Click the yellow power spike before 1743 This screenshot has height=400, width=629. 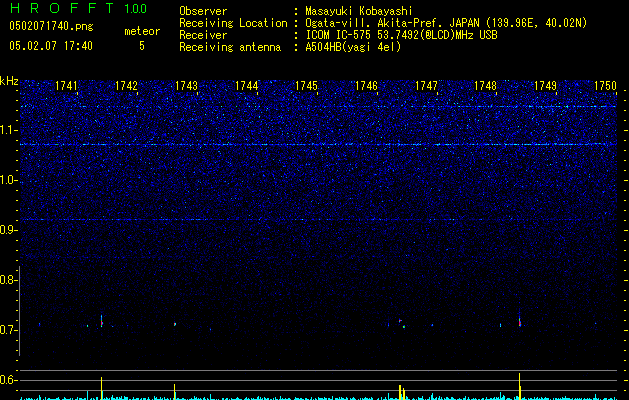click(x=174, y=392)
